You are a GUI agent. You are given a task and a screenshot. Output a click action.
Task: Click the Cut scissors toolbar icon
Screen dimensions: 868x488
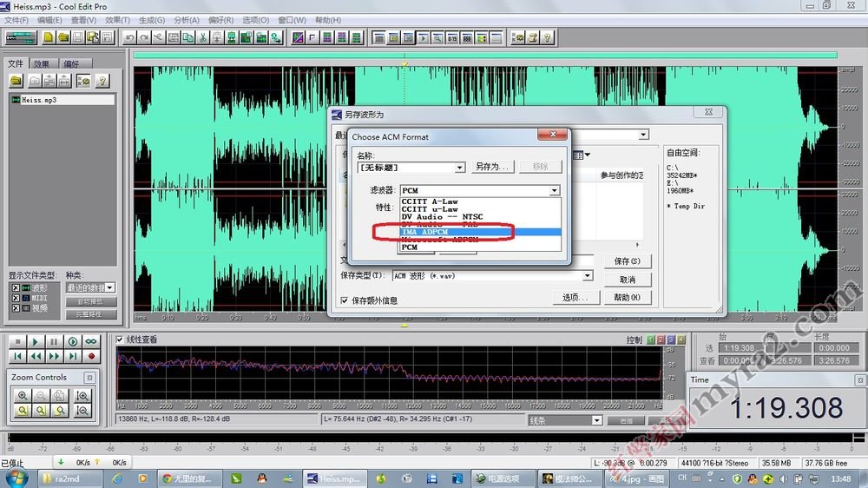202,37
